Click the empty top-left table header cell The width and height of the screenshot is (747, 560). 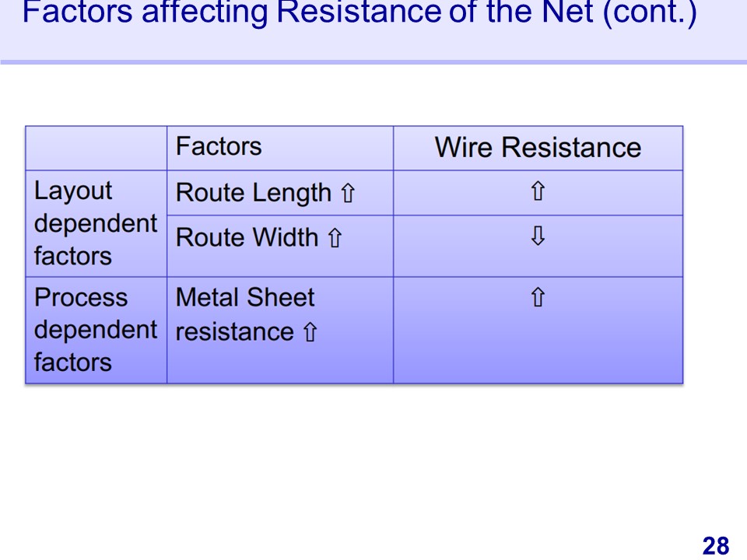[x=96, y=148]
